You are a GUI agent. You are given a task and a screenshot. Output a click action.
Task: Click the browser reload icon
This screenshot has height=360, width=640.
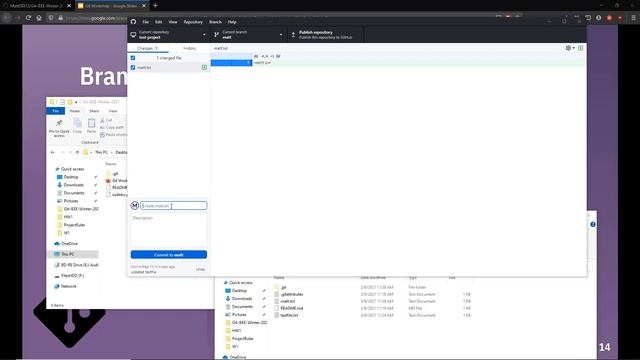tap(28, 18)
